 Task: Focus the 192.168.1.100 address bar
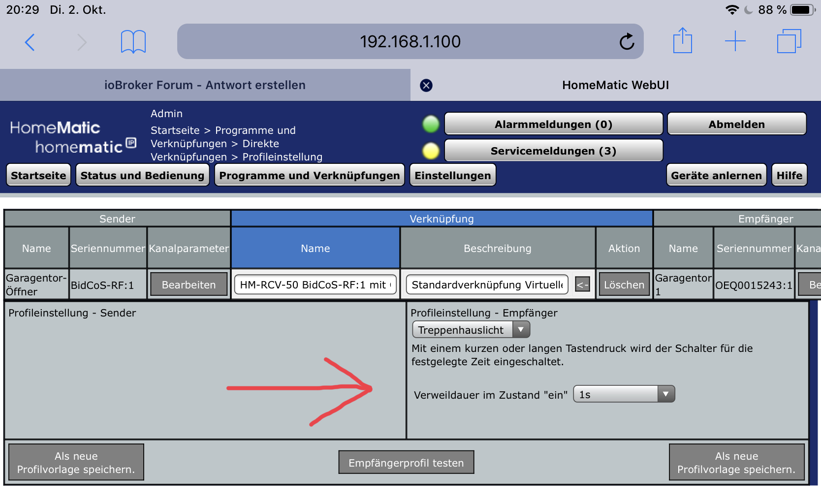tap(410, 41)
